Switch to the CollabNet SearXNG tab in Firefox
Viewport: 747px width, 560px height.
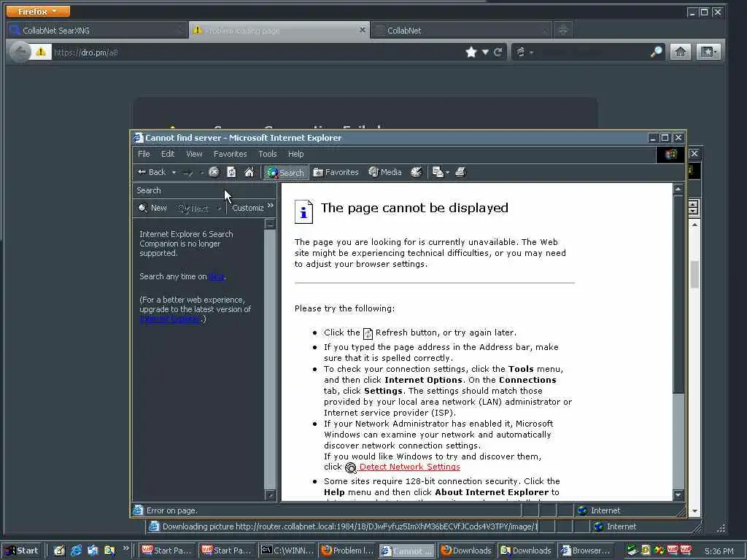[97, 31]
